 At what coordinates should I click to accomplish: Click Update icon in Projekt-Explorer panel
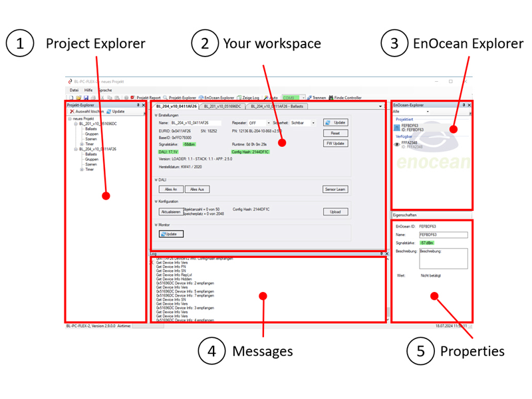point(109,111)
